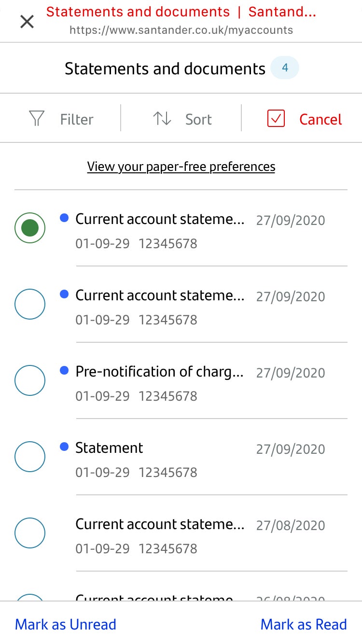This screenshot has height=644, width=362.
Task: Tap Mark as Unread
Action: click(x=66, y=624)
